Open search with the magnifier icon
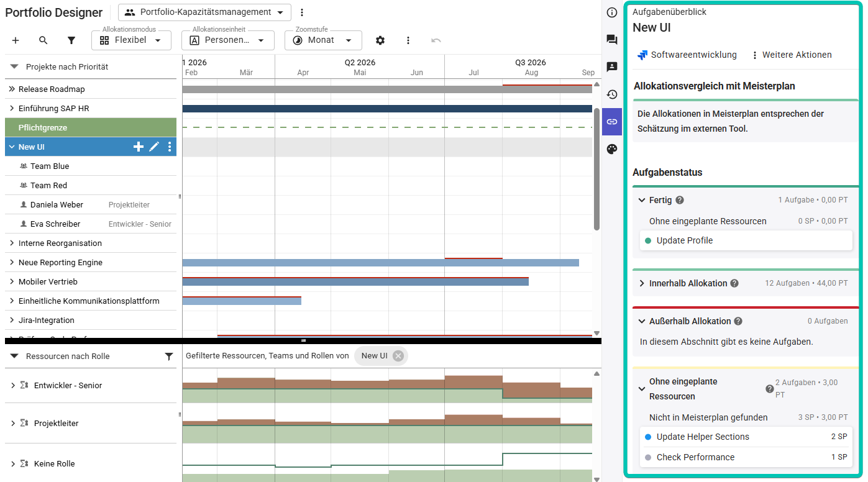 pyautogui.click(x=43, y=40)
